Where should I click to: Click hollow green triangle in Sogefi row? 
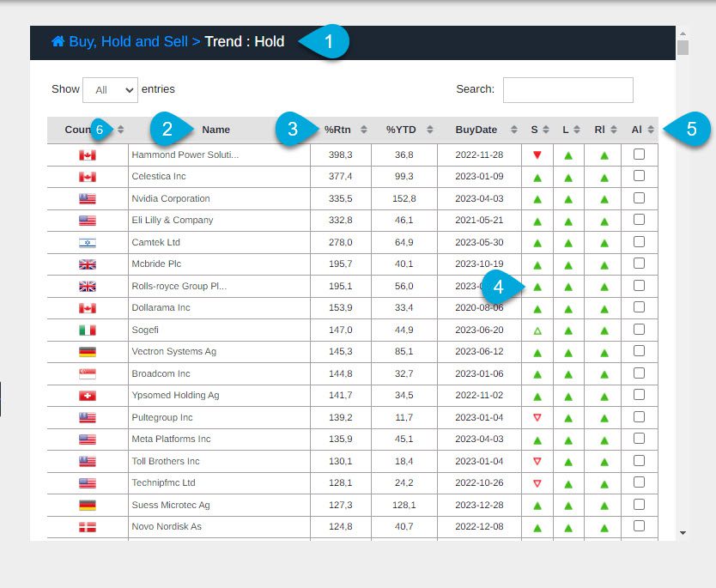[537, 330]
